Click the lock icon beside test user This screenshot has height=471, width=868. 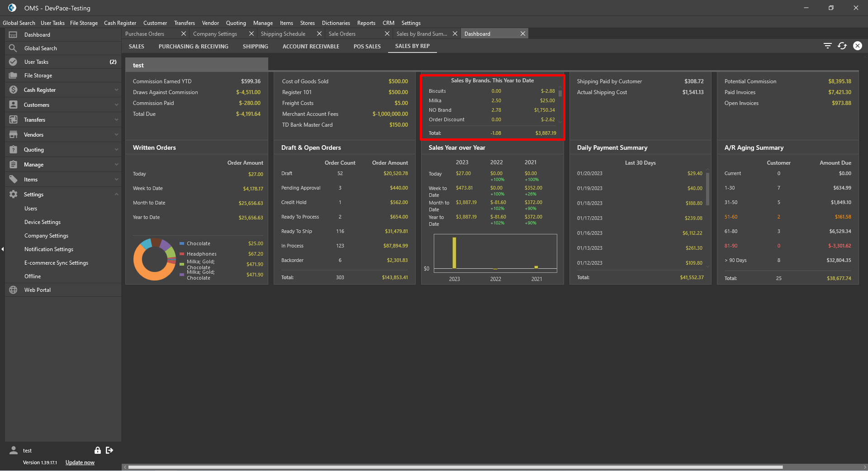tap(97, 450)
